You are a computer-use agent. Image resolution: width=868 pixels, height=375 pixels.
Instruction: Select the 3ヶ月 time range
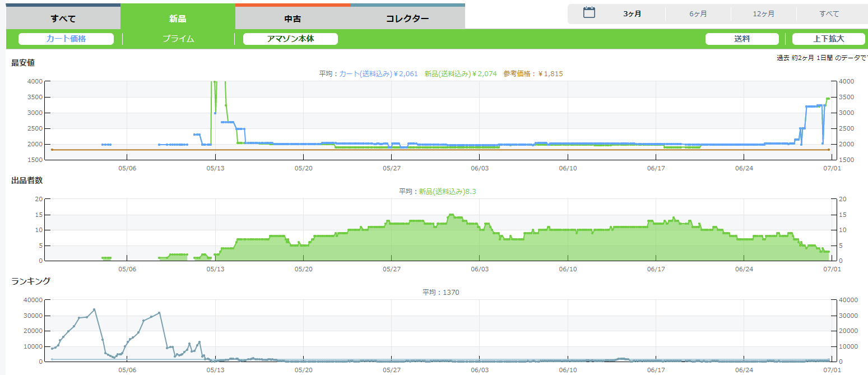[632, 14]
